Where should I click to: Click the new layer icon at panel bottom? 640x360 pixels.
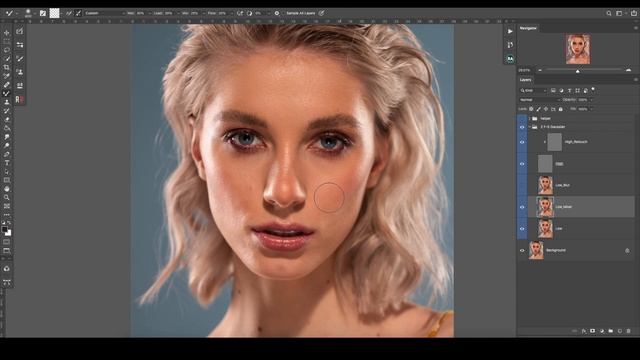tap(620, 331)
